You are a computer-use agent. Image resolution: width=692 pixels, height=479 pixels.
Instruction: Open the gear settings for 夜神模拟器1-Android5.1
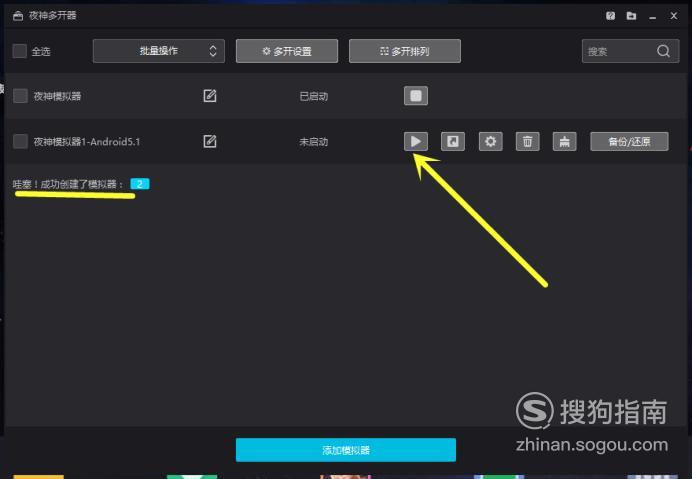pos(490,141)
